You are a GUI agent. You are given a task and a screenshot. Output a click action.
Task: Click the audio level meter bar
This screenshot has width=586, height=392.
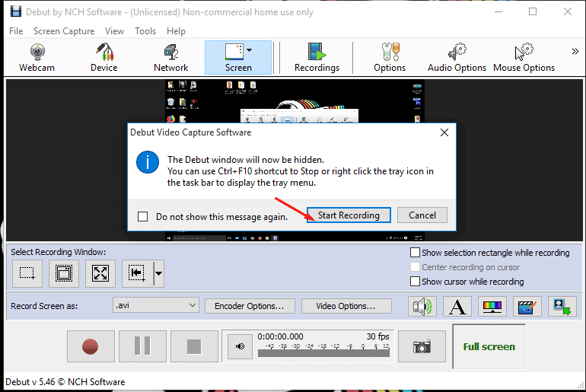coord(323,351)
